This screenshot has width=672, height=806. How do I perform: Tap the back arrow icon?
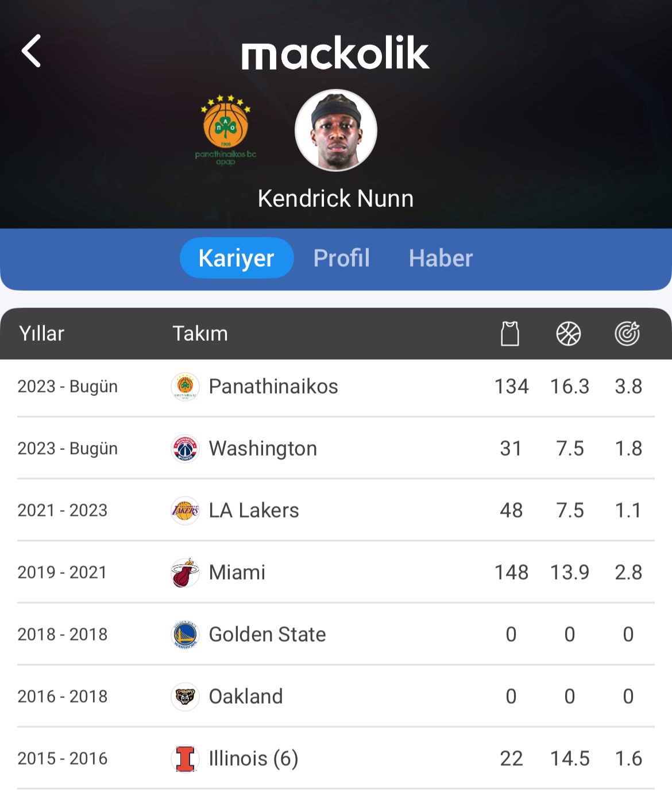click(32, 51)
